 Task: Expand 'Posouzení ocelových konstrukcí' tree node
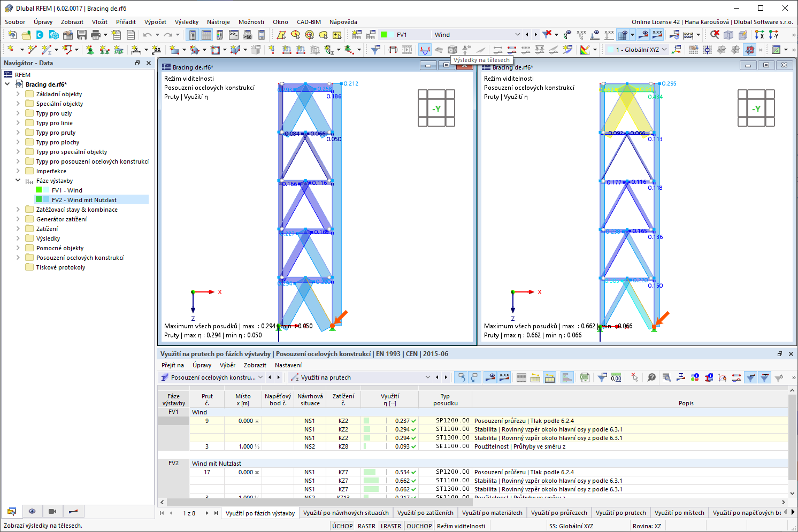coord(18,258)
